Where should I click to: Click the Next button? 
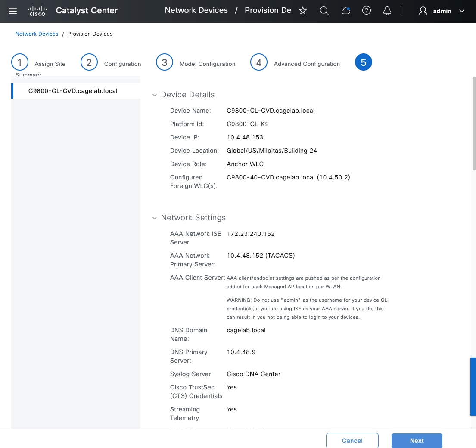pyautogui.click(x=417, y=440)
